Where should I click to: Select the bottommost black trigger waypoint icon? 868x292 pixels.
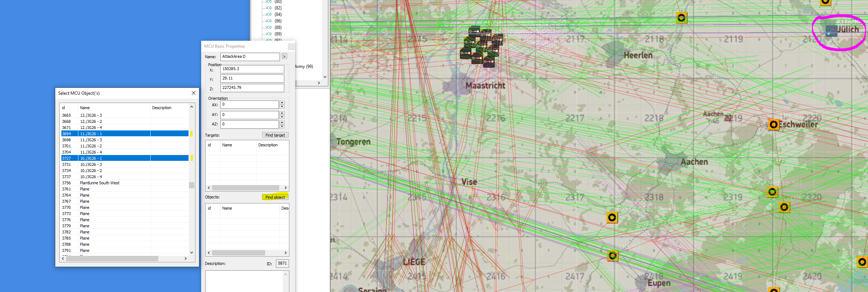tap(489, 62)
